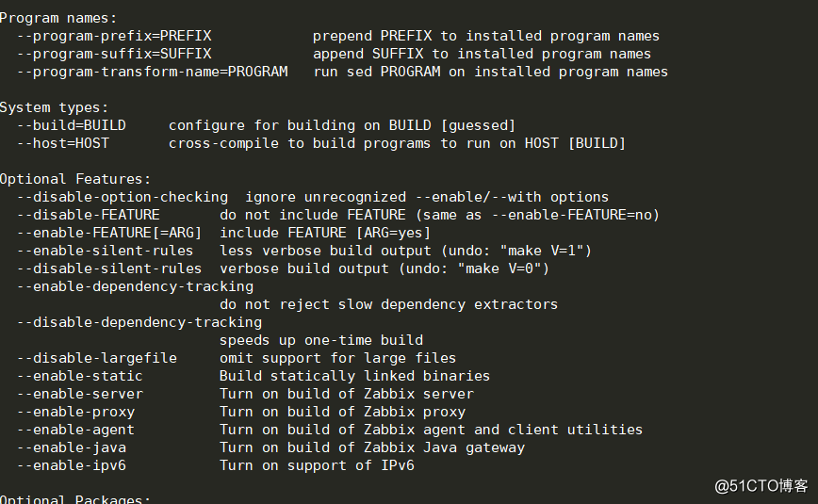Image resolution: width=818 pixels, height=504 pixels.
Task: Click the "Optional Features:" heading
Action: tap(75, 179)
